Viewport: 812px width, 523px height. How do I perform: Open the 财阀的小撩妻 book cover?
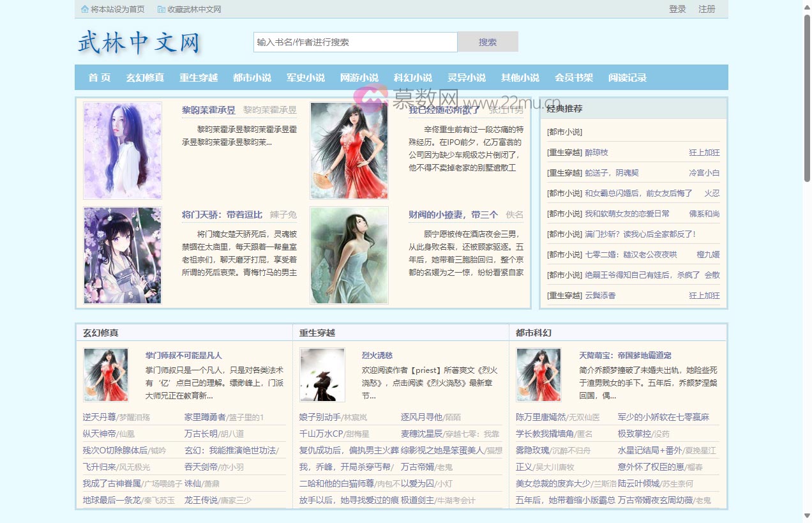349,255
